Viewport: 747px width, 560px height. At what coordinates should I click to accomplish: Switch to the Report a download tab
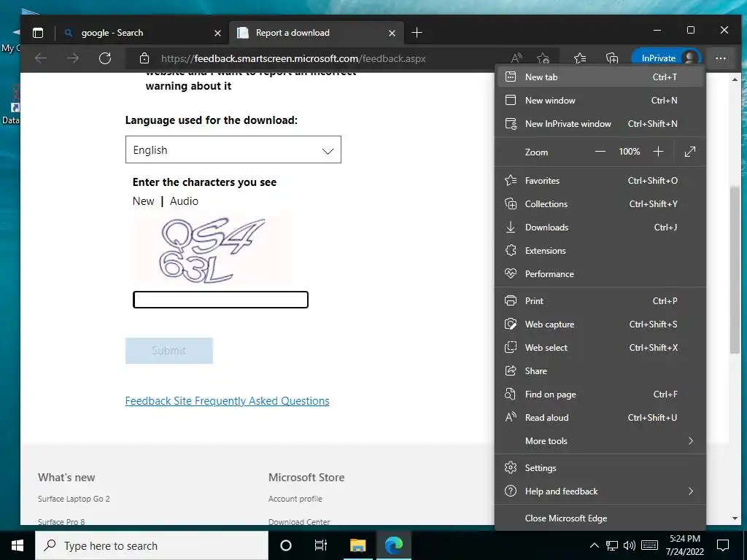coord(317,33)
